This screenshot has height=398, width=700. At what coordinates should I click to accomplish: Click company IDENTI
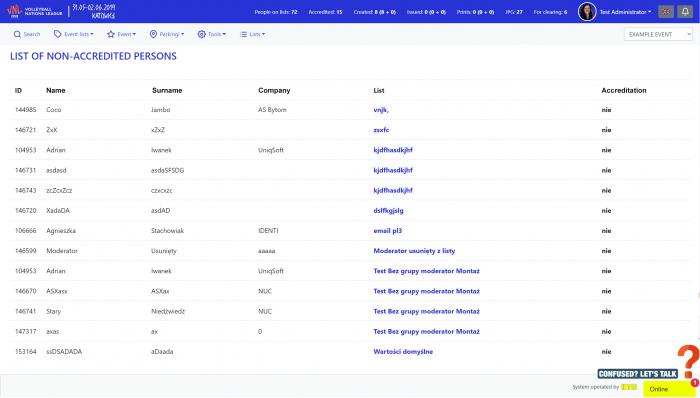(x=268, y=231)
